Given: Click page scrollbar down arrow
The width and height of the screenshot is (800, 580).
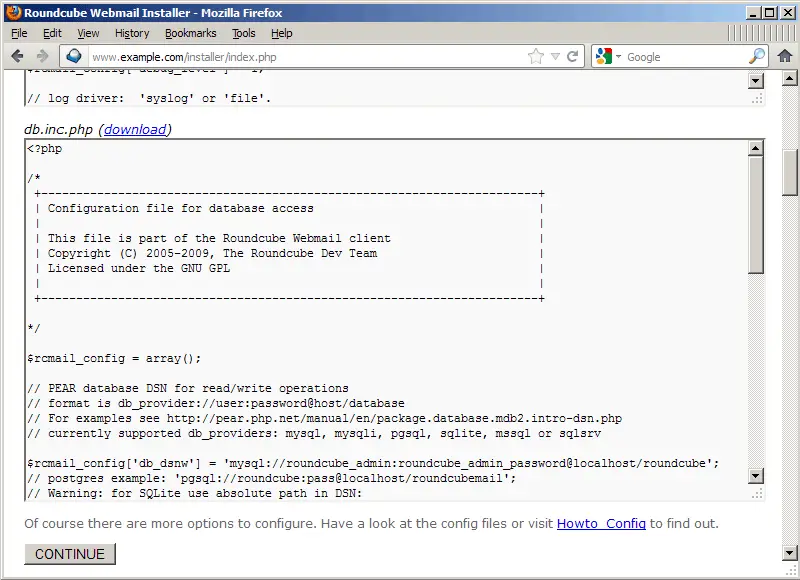Looking at the screenshot, I should tap(789, 552).
